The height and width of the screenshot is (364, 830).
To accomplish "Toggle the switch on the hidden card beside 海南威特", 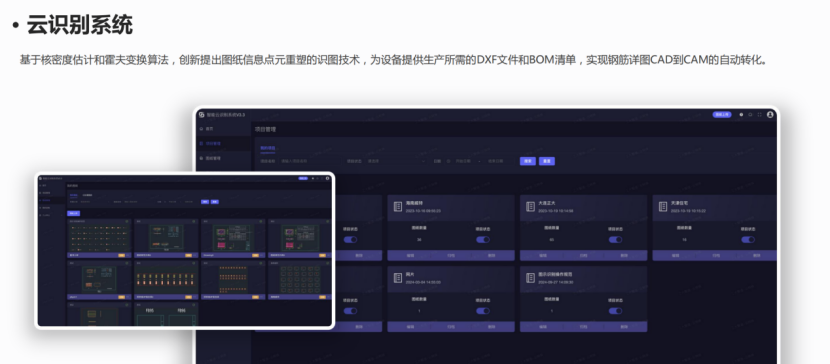I will click(350, 240).
